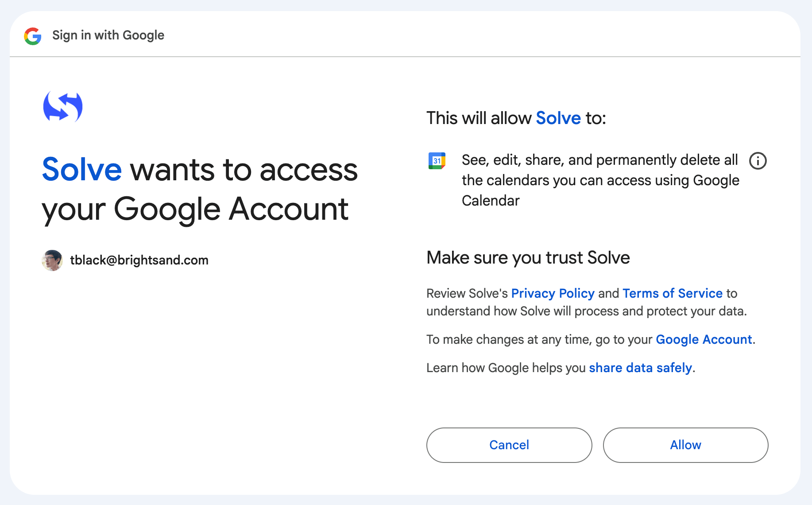
Task: Click the "Make sure you trust Solve" heading
Action: [x=528, y=257]
